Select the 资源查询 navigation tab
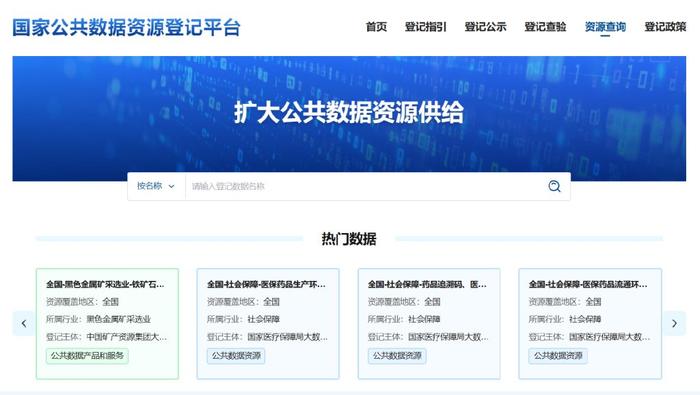The image size is (700, 395). coord(605,27)
